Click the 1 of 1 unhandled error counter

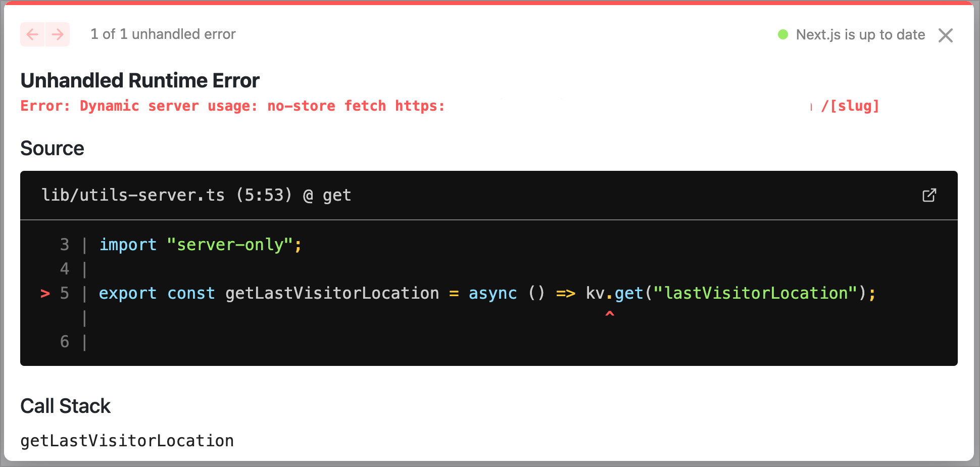(x=163, y=34)
